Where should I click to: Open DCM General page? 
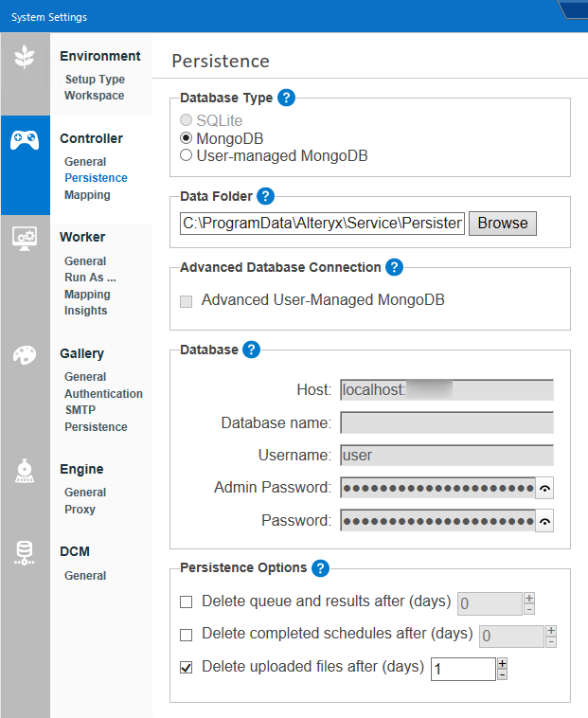click(85, 575)
